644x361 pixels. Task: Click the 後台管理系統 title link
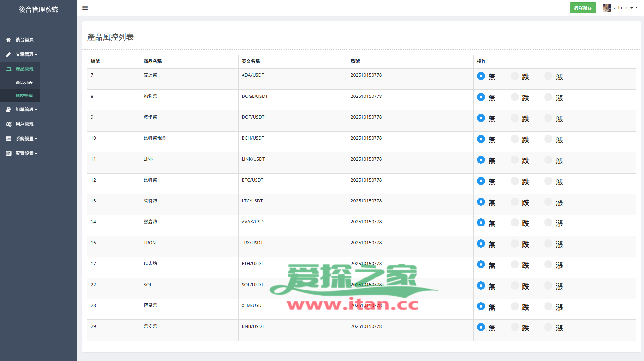pyautogui.click(x=38, y=10)
